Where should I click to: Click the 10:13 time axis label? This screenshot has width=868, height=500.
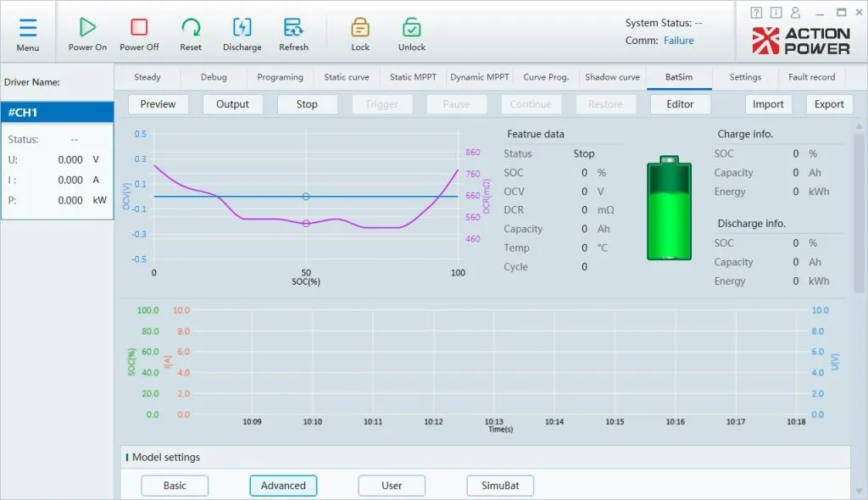(x=494, y=421)
